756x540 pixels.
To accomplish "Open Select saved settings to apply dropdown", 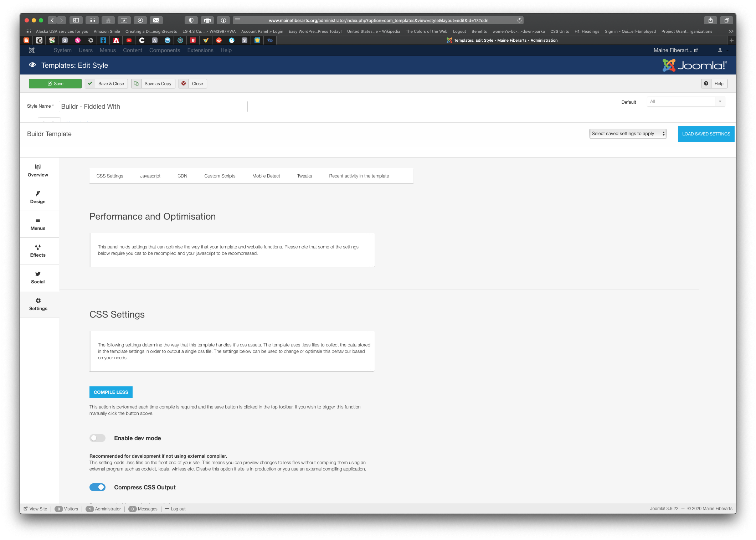I will pos(628,134).
